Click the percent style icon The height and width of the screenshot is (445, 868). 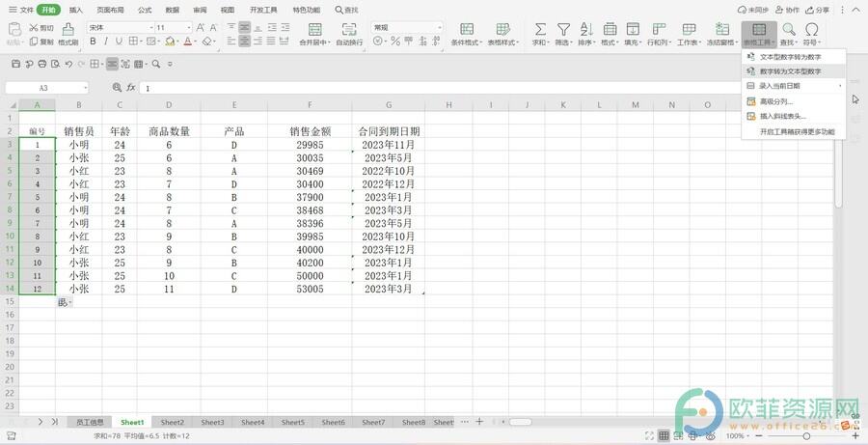[395, 41]
